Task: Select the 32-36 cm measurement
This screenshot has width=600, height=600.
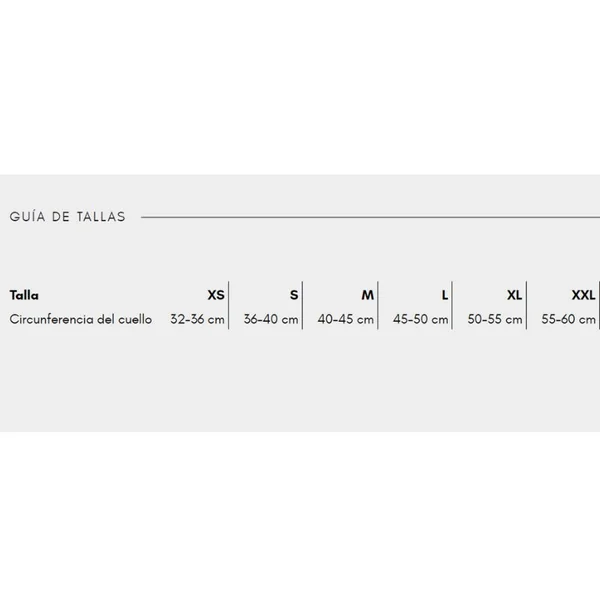Action: (197, 319)
